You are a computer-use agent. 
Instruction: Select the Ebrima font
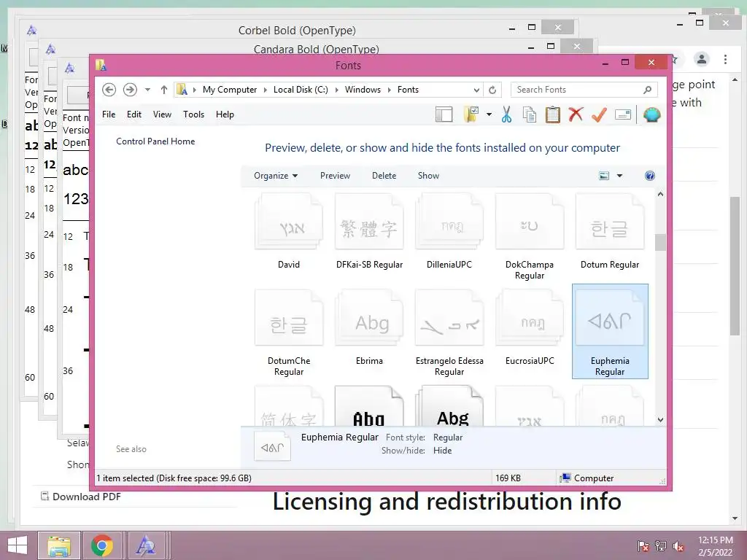click(x=369, y=327)
